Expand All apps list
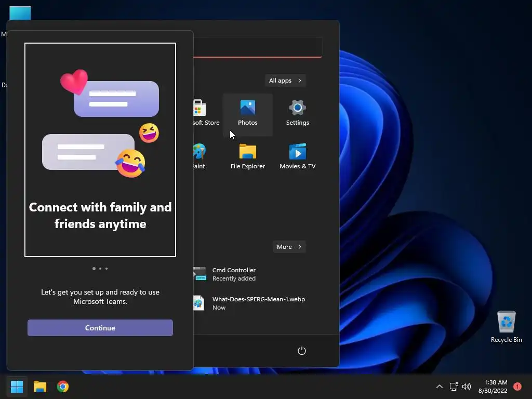 click(285, 81)
